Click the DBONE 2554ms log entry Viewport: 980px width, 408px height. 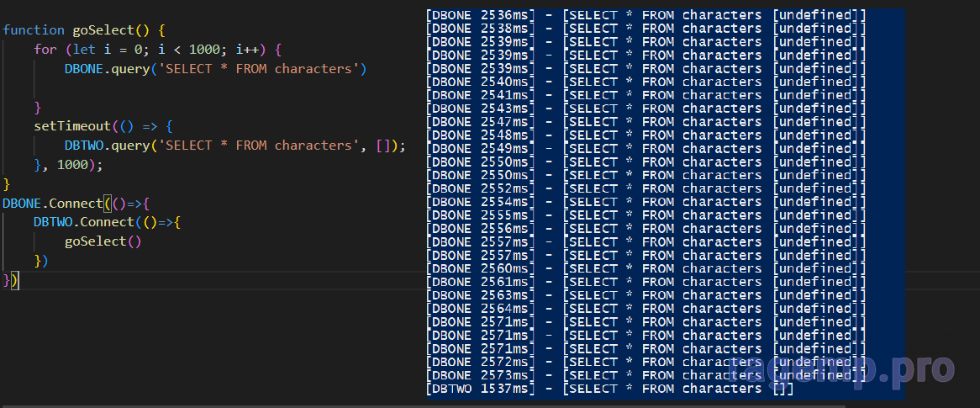coord(645,202)
